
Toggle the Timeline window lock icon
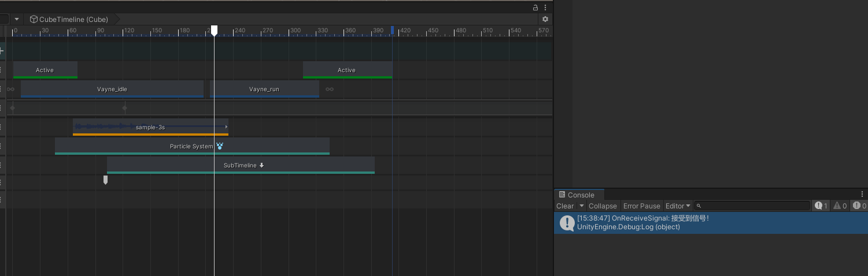click(535, 8)
